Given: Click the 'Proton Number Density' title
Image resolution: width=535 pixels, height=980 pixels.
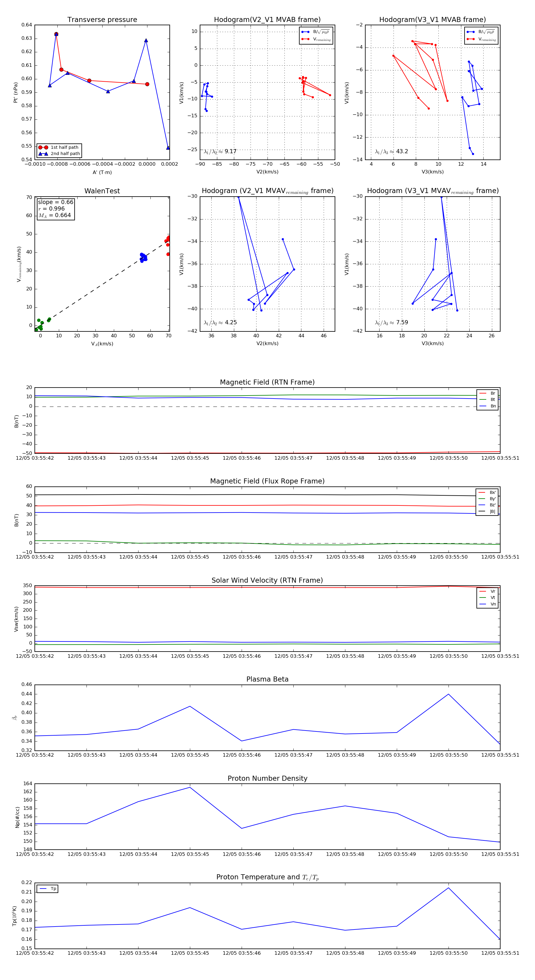Looking at the screenshot, I should point(267,778).
